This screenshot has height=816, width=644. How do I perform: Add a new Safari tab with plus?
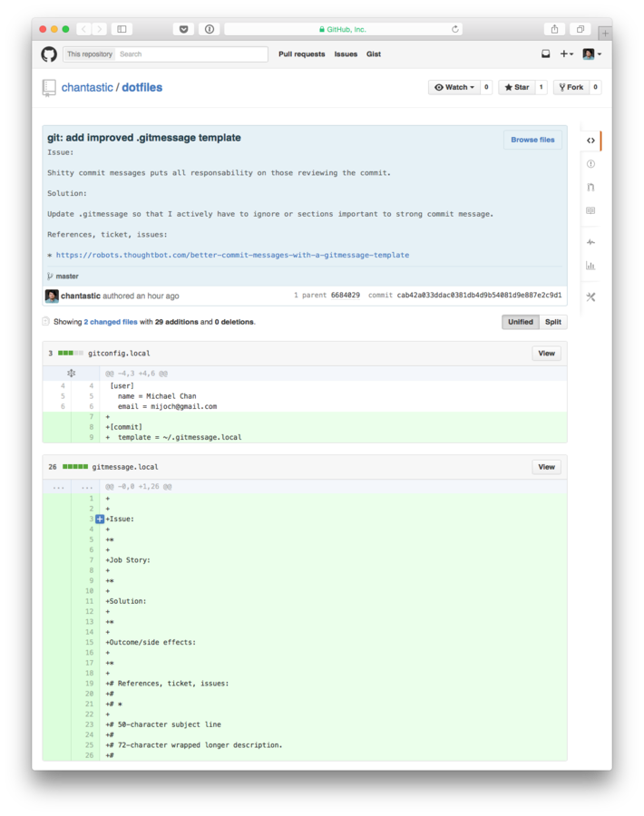(605, 34)
